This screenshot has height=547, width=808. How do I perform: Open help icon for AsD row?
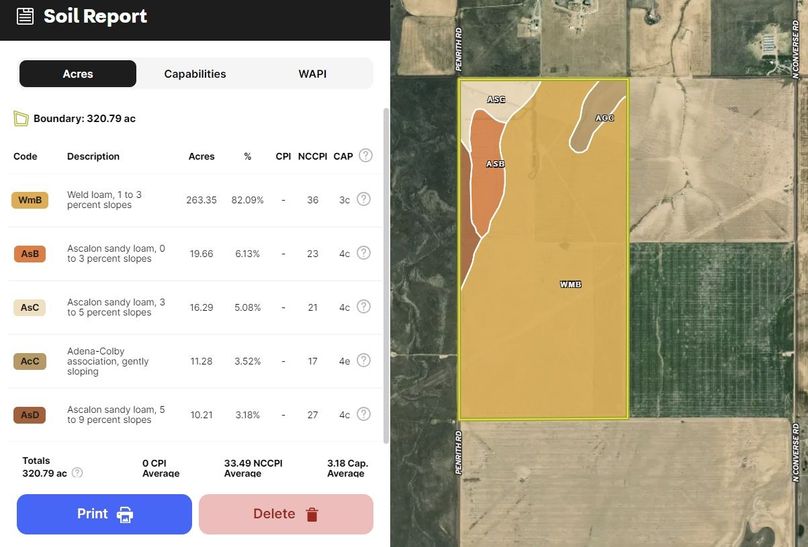click(x=363, y=414)
